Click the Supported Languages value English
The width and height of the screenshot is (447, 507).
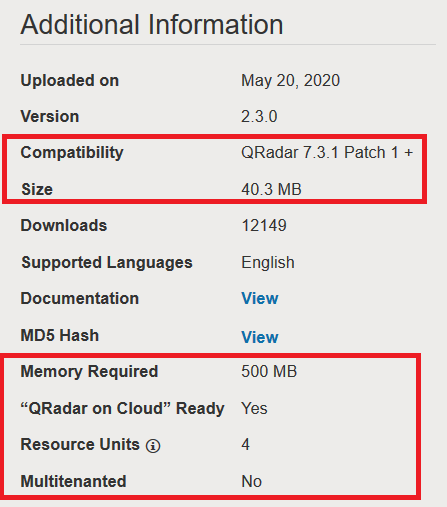coord(268,263)
